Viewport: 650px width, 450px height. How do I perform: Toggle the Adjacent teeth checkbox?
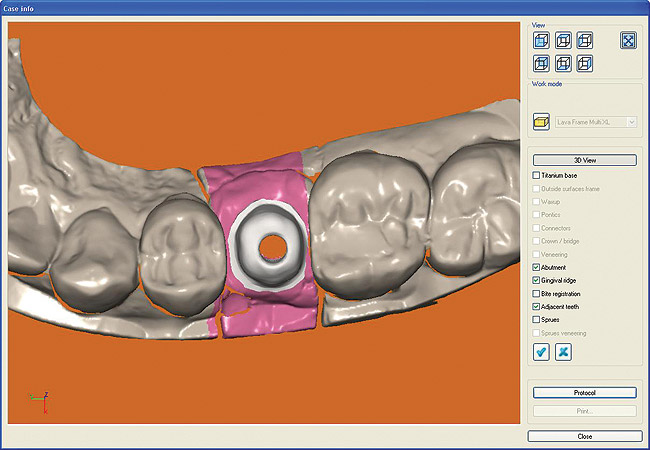537,307
